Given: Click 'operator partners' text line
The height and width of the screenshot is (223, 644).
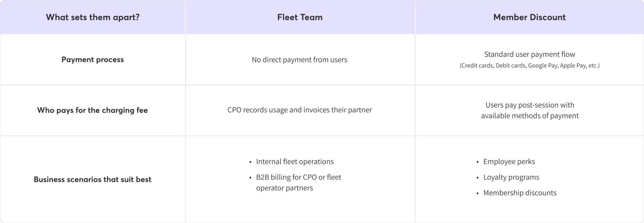Looking at the screenshot, I should (284, 188).
